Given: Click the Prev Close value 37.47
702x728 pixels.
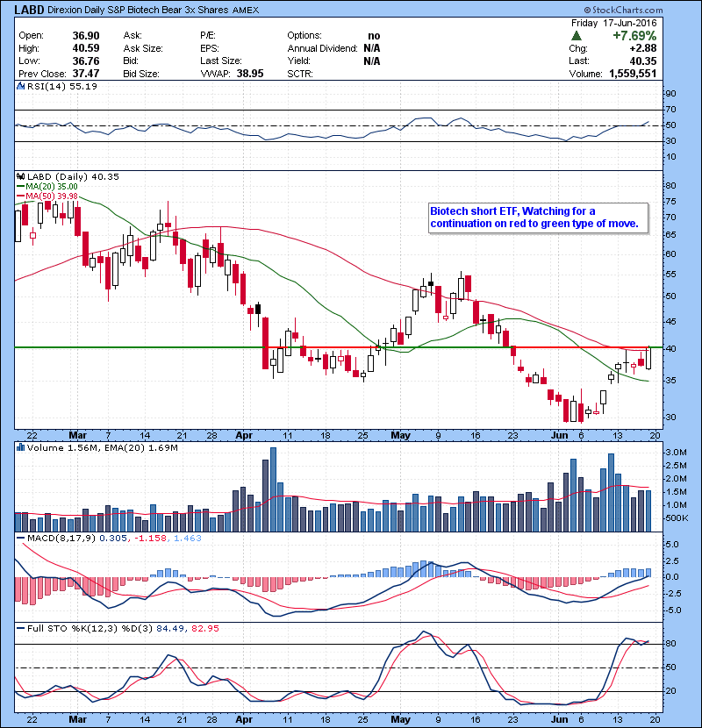Looking at the screenshot, I should point(86,74).
